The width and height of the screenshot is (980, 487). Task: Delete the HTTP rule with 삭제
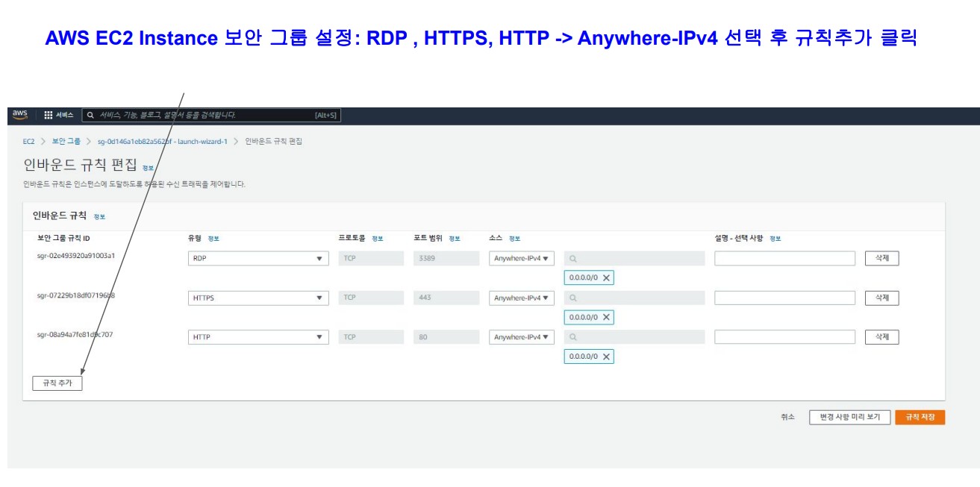882,337
